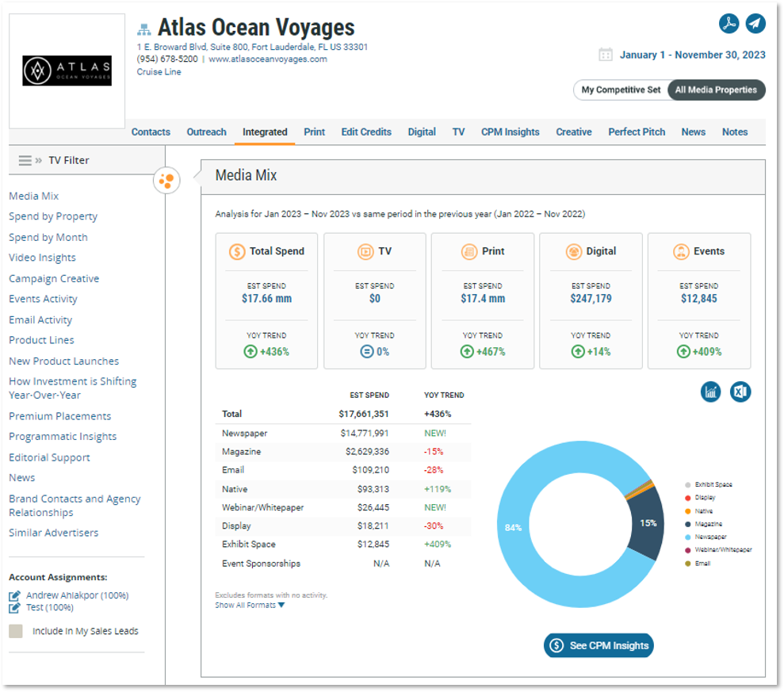Open www.atlasoceanvoyages.com link

point(268,59)
